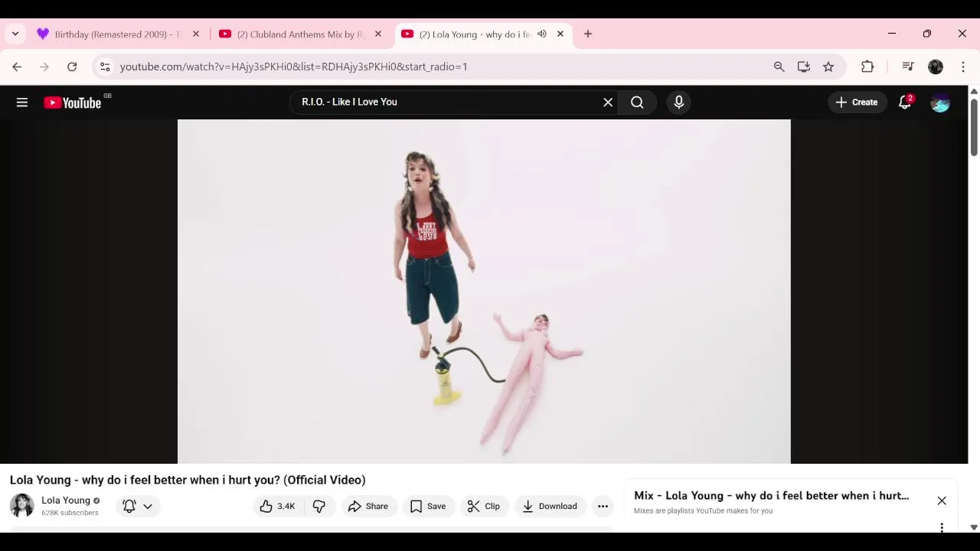The width and height of the screenshot is (980, 551).
Task: Click 'Mixes are playlists YouTube makes for you'
Action: point(703,511)
